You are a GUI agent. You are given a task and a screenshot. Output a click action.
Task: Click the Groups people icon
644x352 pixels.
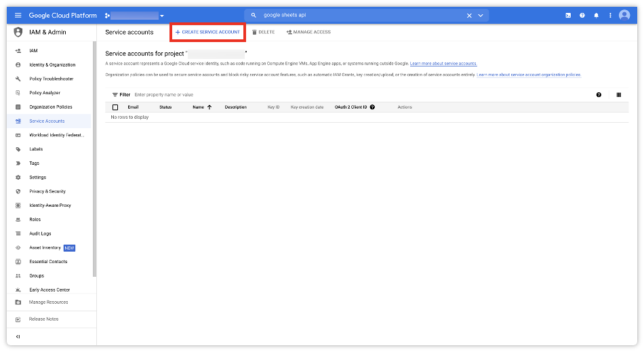click(18, 275)
